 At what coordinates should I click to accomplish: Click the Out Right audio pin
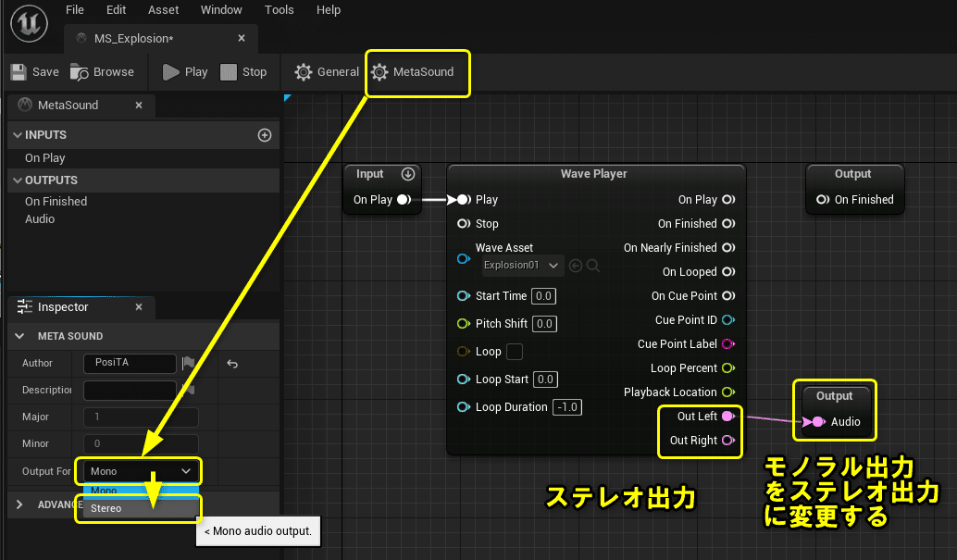[x=728, y=441]
